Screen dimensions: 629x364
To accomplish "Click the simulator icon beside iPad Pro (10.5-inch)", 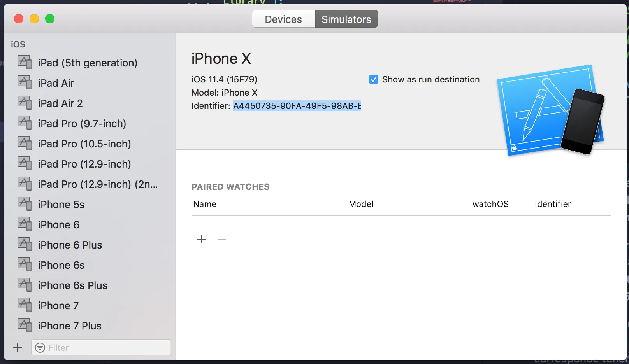I will 25,143.
